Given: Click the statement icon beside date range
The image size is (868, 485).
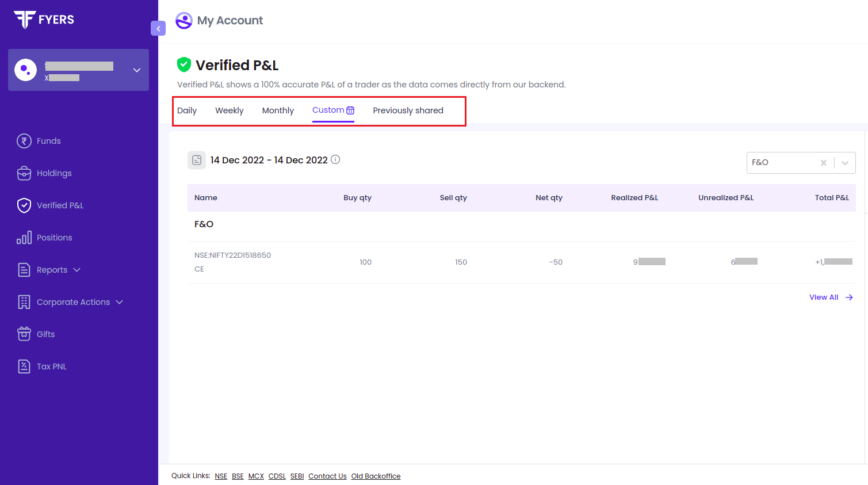Looking at the screenshot, I should coord(197,160).
